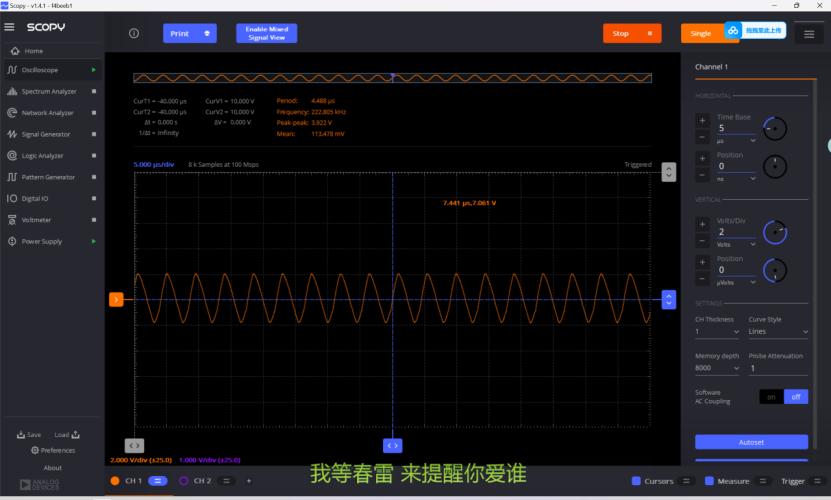
Task: Toggle Power Supply run indicator in sidebar
Action: click(94, 241)
